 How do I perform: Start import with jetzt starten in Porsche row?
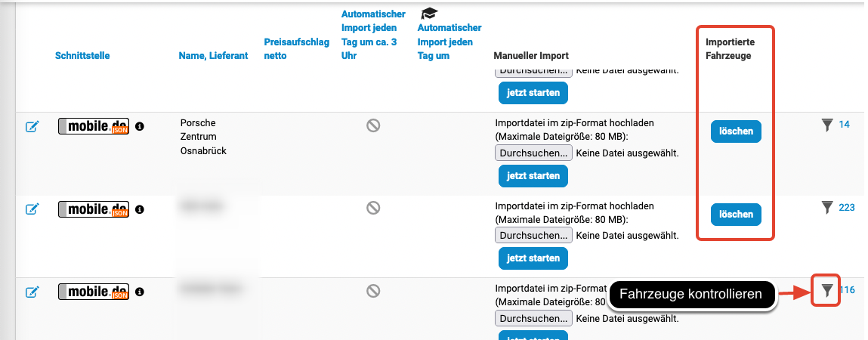533,175
